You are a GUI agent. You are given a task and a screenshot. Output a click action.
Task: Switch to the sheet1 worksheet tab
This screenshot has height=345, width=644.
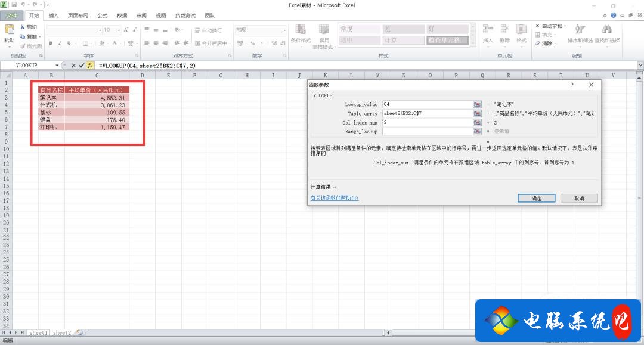click(x=38, y=333)
